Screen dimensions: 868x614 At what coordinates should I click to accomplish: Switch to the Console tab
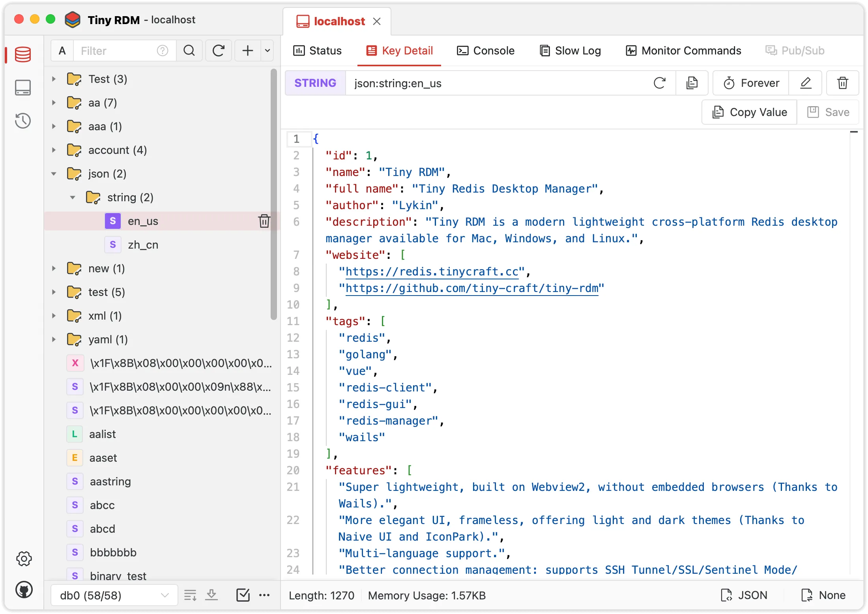(485, 51)
